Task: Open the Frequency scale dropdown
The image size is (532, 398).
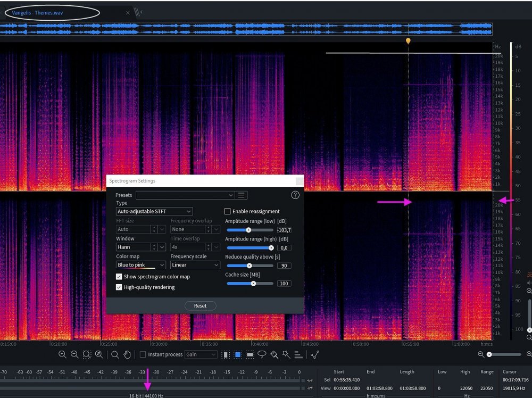Action: (x=195, y=265)
